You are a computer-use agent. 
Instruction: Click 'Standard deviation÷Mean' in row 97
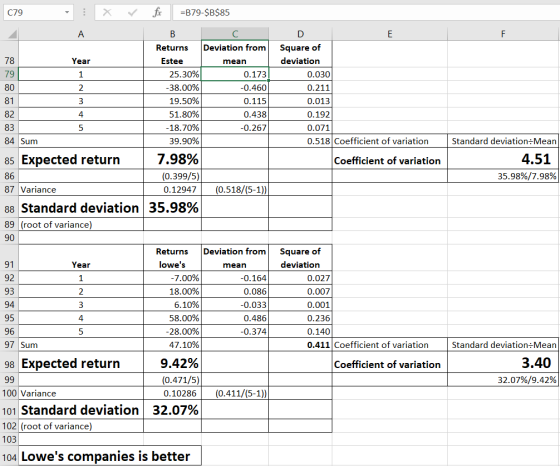pos(503,345)
